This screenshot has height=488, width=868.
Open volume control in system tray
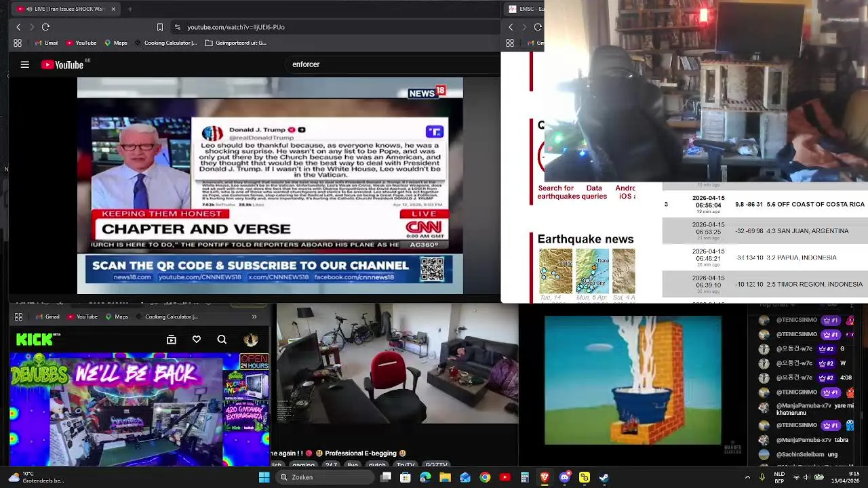coord(808,477)
